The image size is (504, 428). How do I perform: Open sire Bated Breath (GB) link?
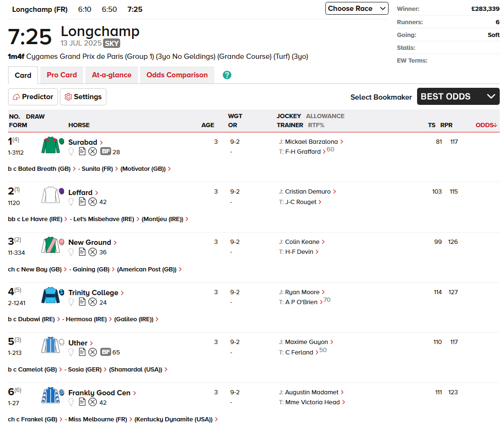click(x=47, y=169)
